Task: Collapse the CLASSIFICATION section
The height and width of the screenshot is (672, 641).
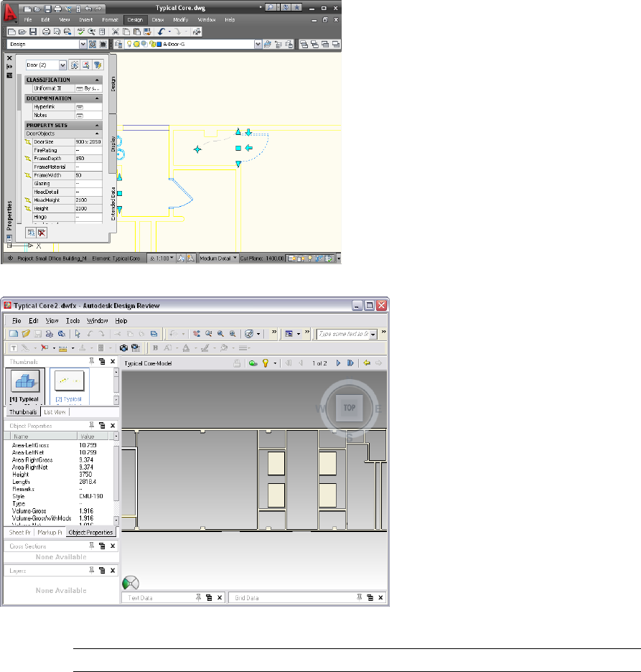Action: (x=98, y=80)
